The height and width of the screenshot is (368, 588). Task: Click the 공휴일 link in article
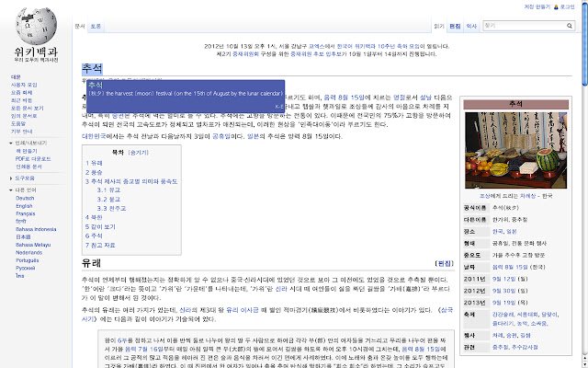coord(221,136)
